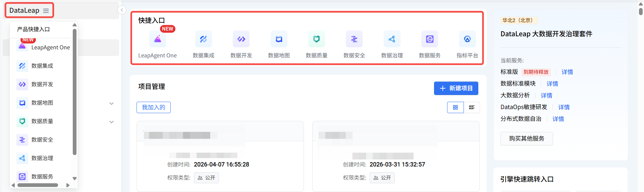Click product menu scroll-up arrow
The width and height of the screenshot is (644, 192).
click(x=74, y=25)
